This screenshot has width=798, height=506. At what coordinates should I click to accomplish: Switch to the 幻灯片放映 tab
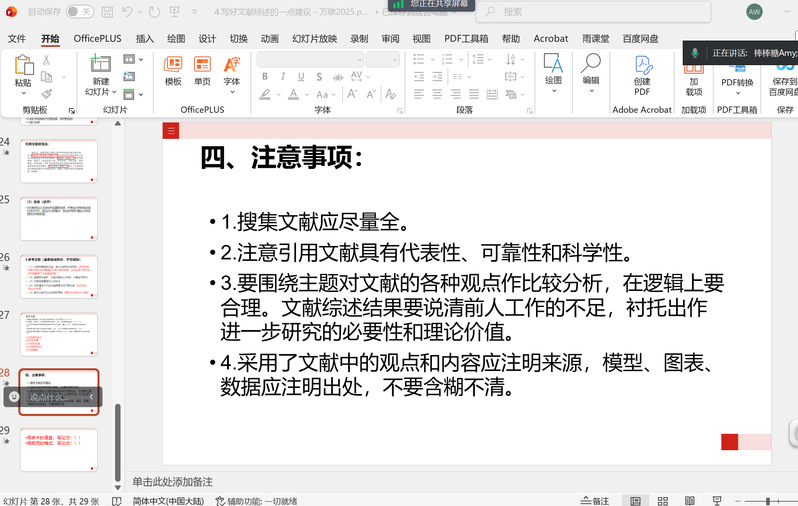tap(314, 38)
